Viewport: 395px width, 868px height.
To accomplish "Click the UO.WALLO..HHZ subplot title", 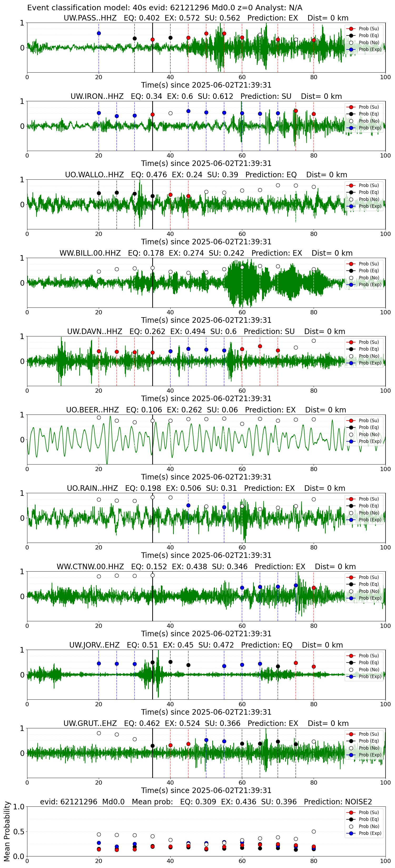I will (206, 175).
